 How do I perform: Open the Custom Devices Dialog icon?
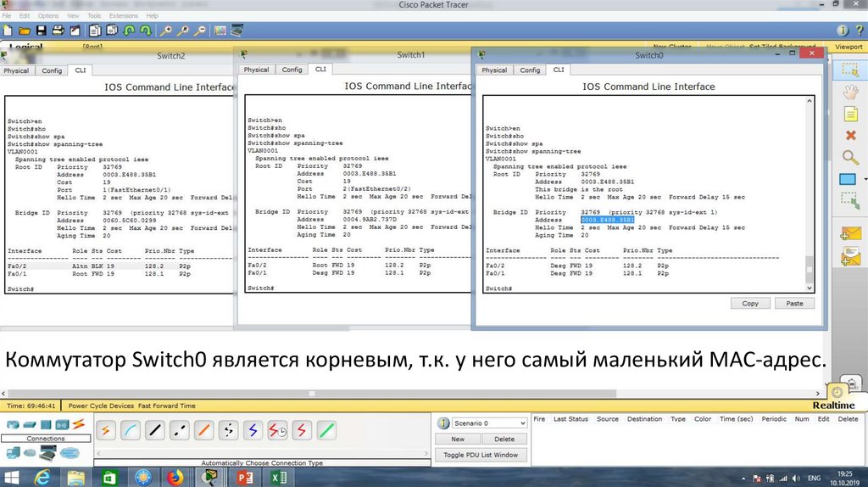(237, 30)
